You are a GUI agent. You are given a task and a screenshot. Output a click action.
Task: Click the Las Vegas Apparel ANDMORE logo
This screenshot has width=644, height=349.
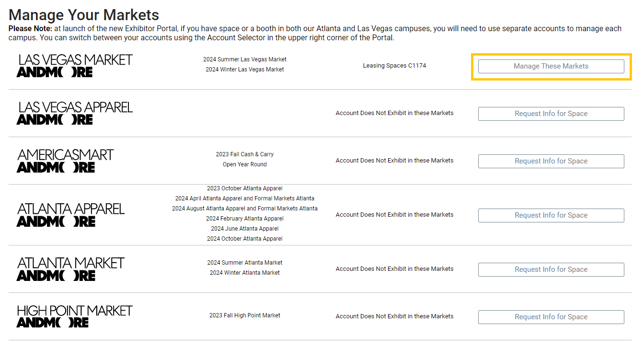(75, 113)
